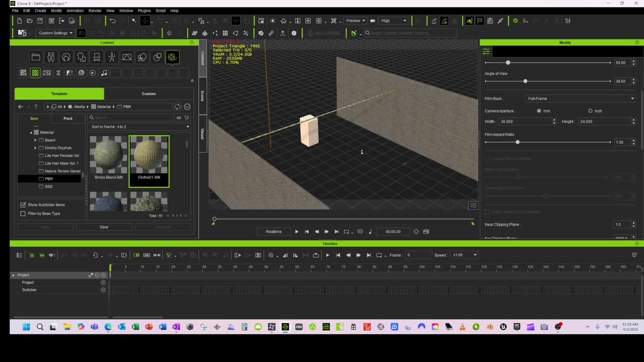644x362 pixels.
Task: Click the New Project icon in toolbar
Action: pyautogui.click(x=19, y=21)
